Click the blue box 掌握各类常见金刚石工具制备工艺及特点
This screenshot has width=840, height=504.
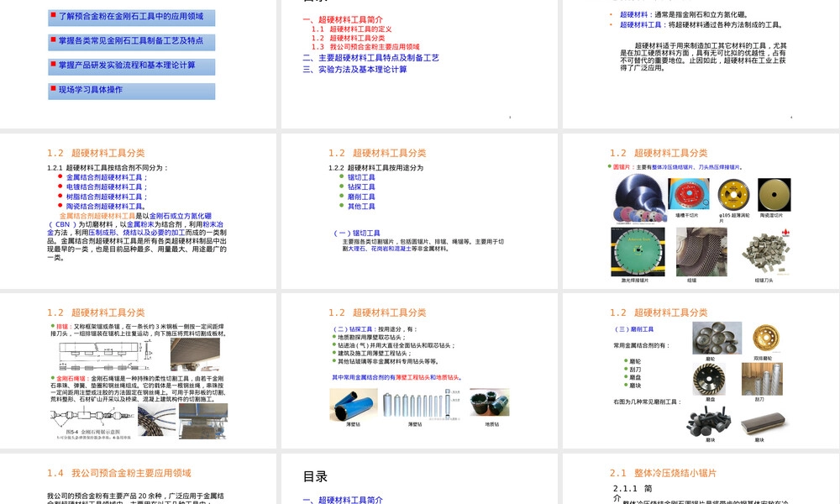point(131,42)
